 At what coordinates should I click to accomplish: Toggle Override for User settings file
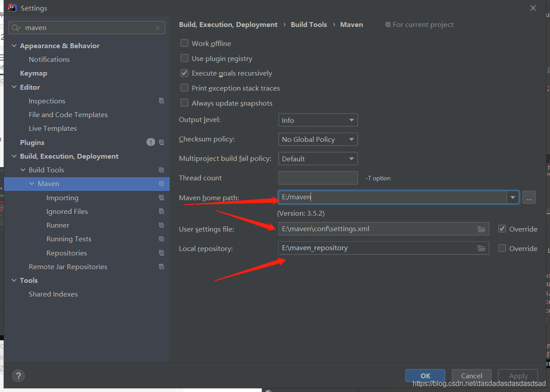click(502, 229)
